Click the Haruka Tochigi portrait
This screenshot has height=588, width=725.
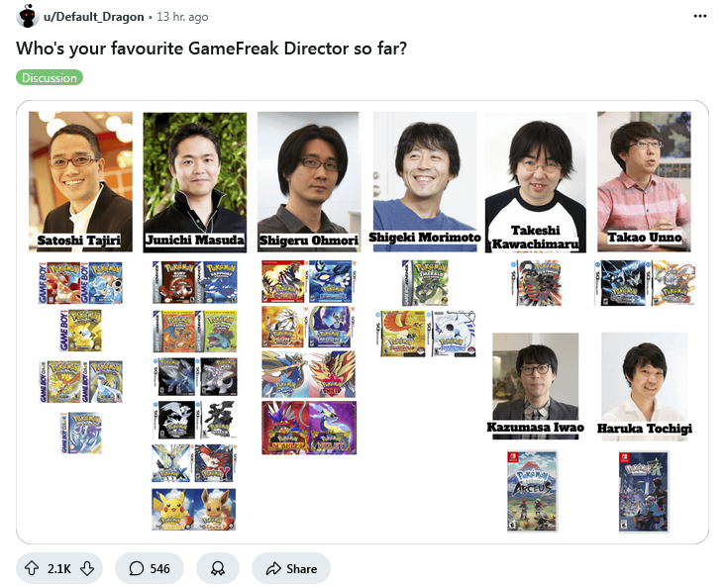(x=644, y=386)
